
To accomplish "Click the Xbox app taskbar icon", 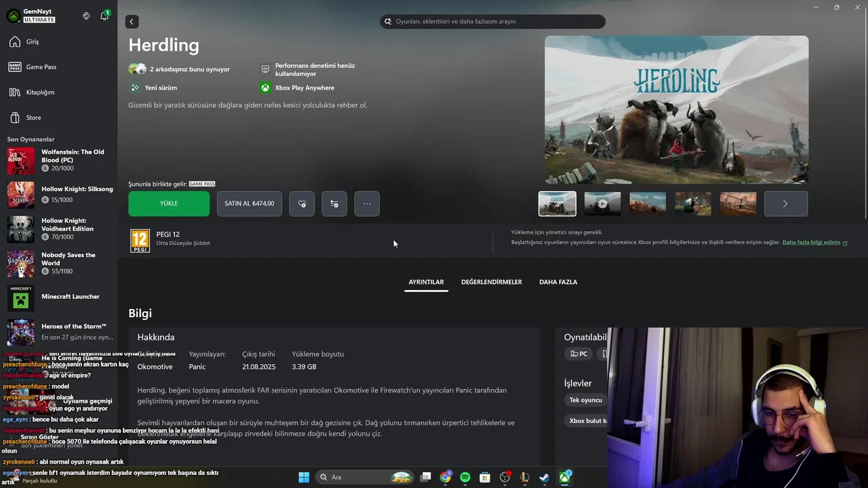I will click(x=564, y=477).
